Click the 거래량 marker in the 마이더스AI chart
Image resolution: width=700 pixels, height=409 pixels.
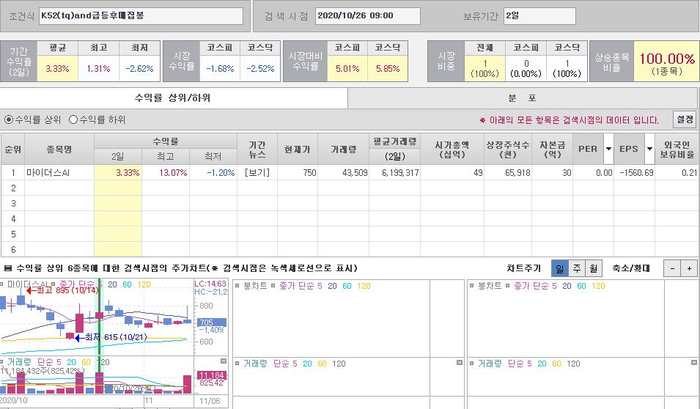point(2,362)
